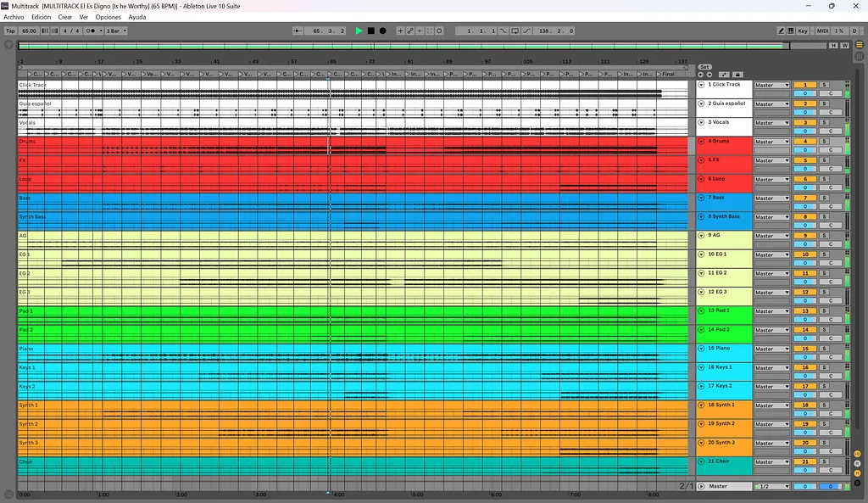Open Master output dropdown showing 1/2

click(x=771, y=486)
